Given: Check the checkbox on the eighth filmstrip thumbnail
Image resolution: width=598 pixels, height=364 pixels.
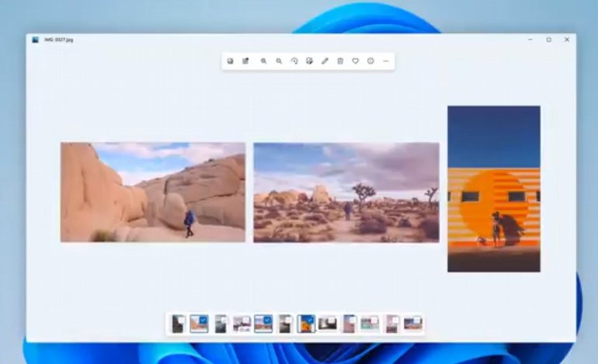Looking at the screenshot, I should click(332, 321).
